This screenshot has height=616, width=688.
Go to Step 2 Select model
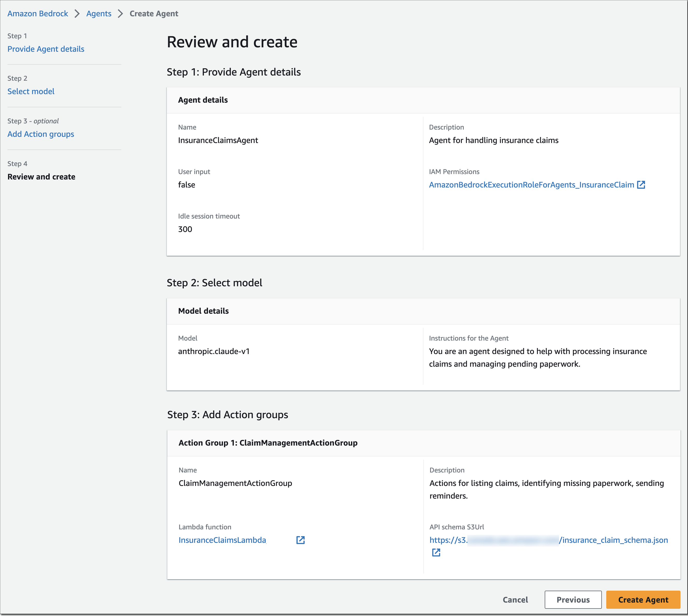coord(31,91)
